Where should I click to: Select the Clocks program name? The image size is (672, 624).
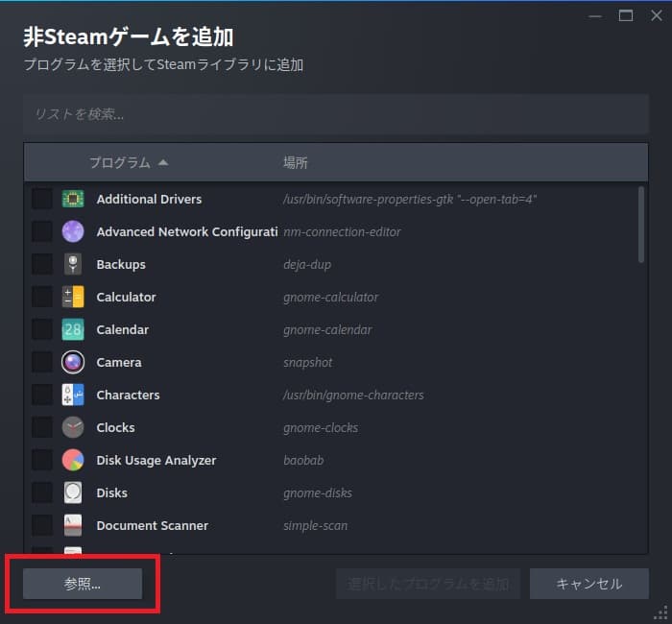click(x=116, y=428)
